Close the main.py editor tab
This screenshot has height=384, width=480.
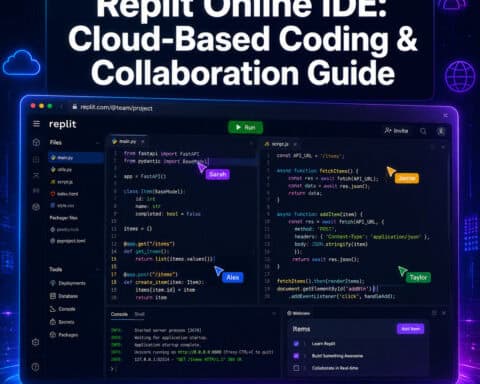coord(143,142)
